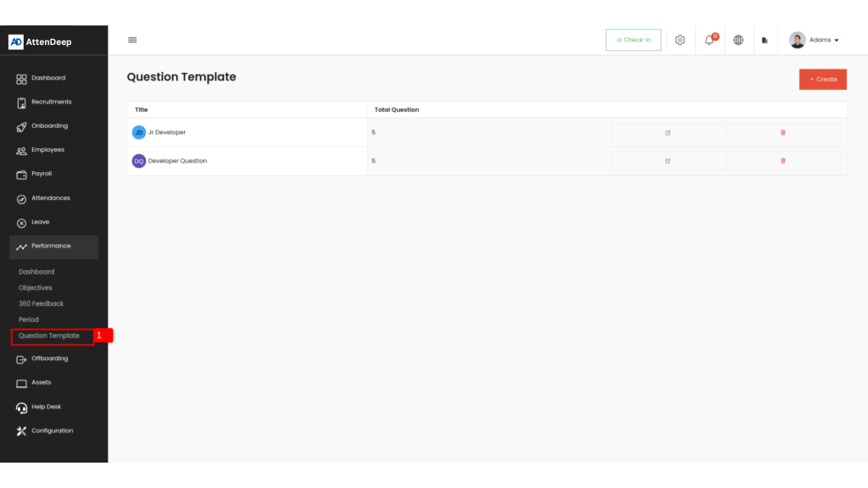Click the Check-In button

633,40
